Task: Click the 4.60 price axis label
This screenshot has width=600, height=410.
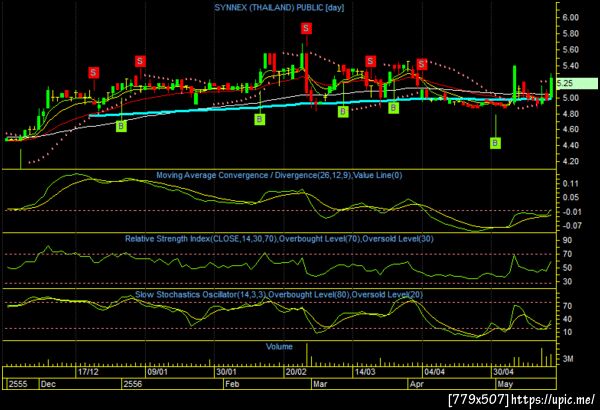Action: [x=571, y=129]
